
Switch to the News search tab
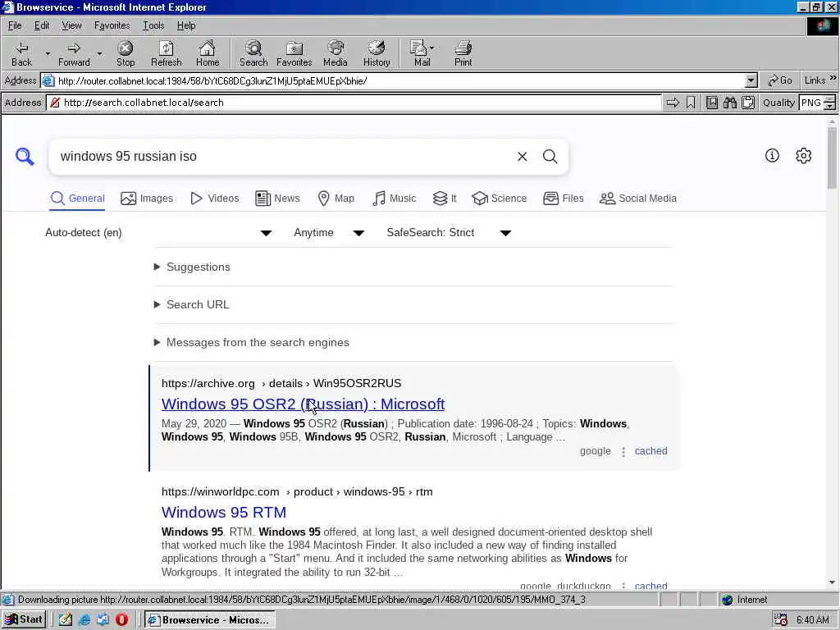click(x=277, y=199)
